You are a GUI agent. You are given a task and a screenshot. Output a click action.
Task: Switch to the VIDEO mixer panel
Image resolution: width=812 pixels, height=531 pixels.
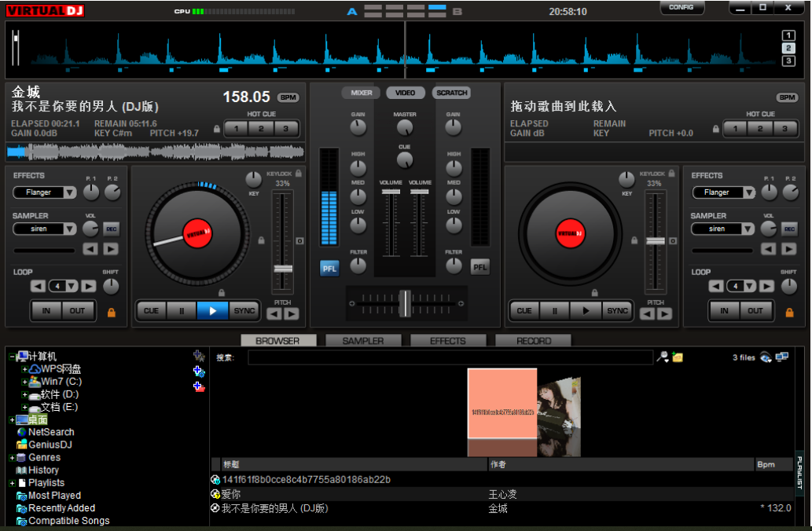(405, 93)
